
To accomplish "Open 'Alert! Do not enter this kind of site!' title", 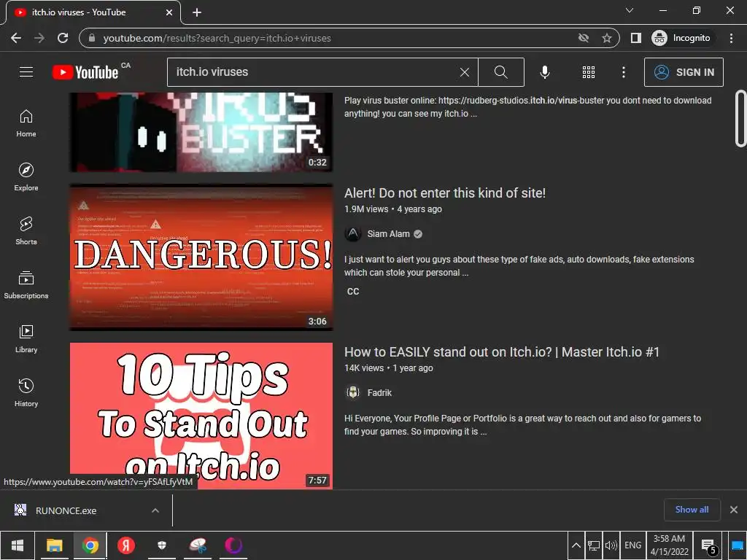I will (x=444, y=192).
